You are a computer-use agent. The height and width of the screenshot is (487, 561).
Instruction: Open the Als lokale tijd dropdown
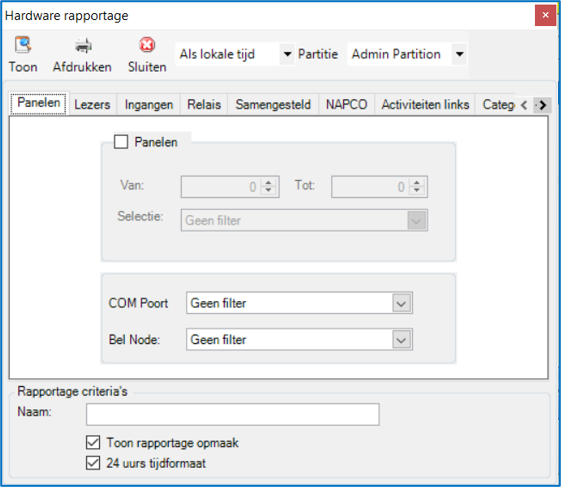[287, 54]
